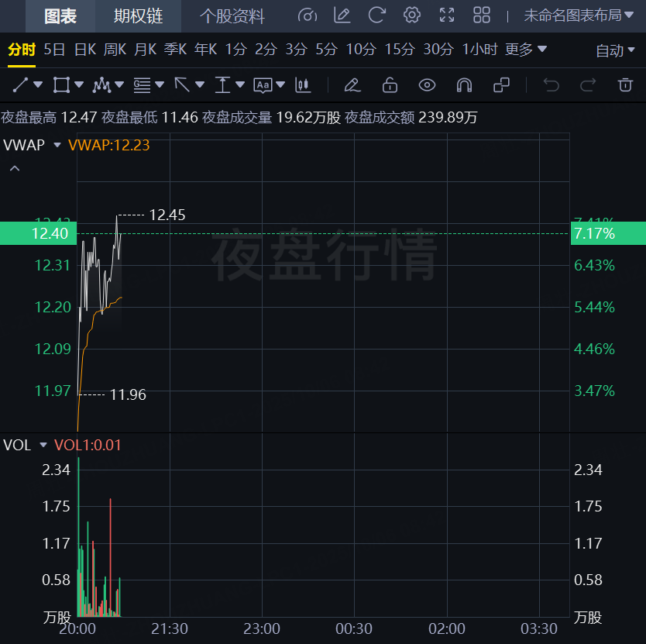Click the 12.40 current price label
This screenshot has height=644, width=646.
coord(38,233)
